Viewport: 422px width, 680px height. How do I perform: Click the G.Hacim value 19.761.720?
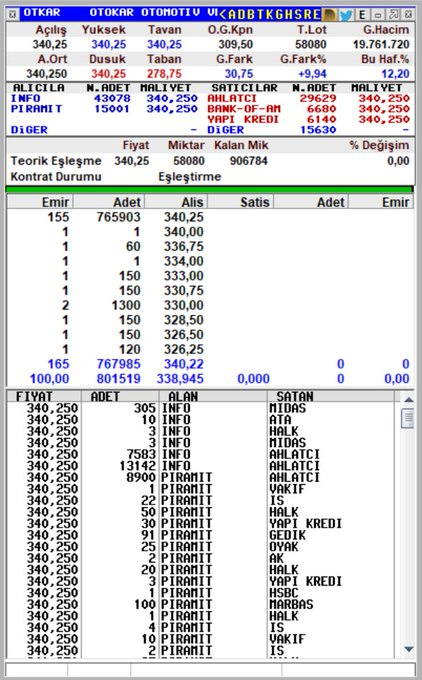click(x=381, y=44)
